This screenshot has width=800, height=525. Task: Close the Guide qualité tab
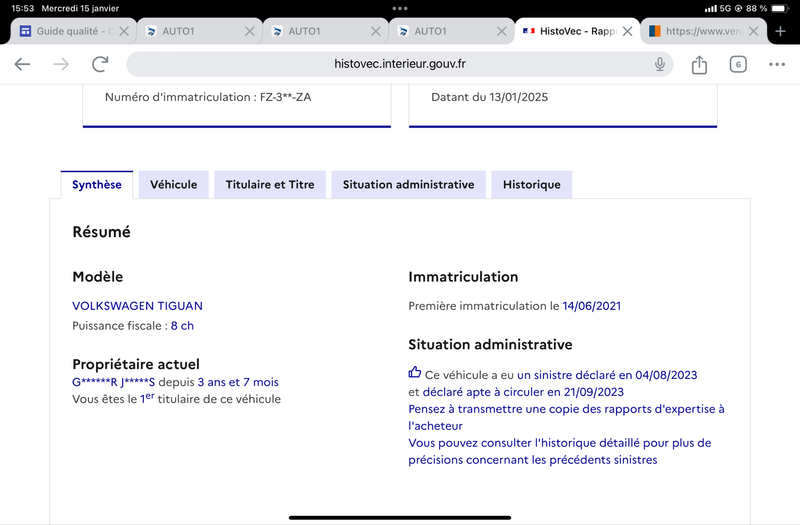point(124,31)
